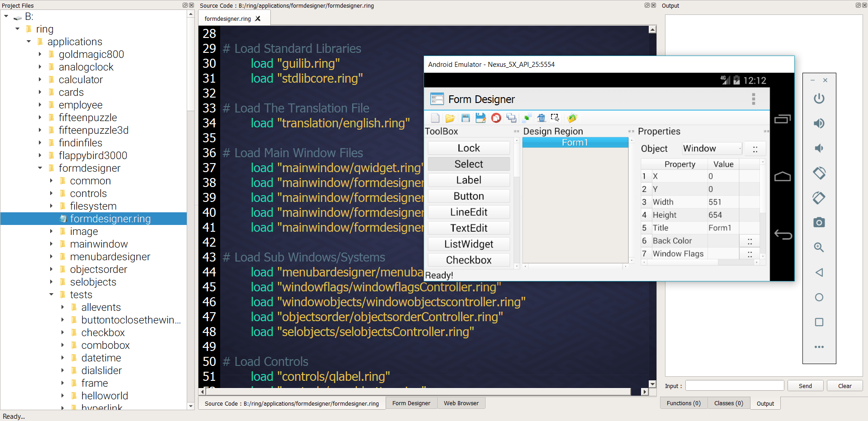Open the Back Color picker button
The image size is (868, 421).
coord(750,241)
